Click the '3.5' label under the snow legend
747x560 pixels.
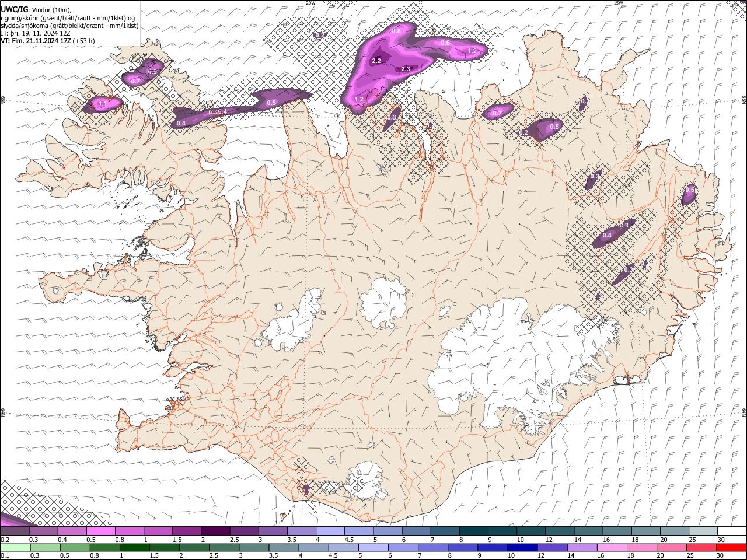(x=292, y=540)
